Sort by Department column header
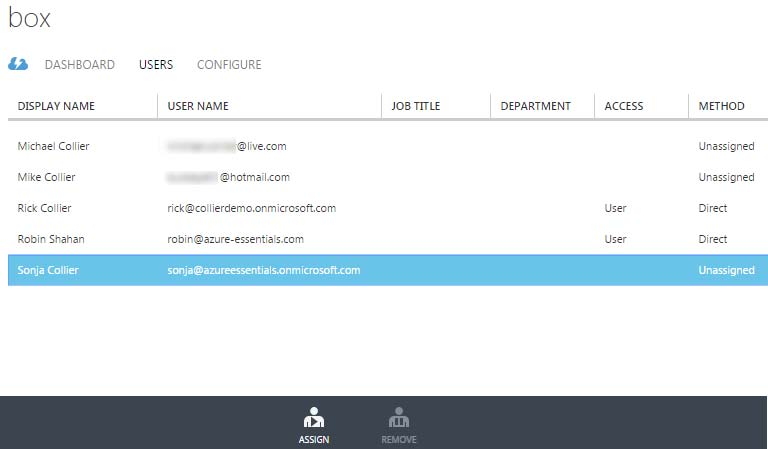 (x=535, y=106)
